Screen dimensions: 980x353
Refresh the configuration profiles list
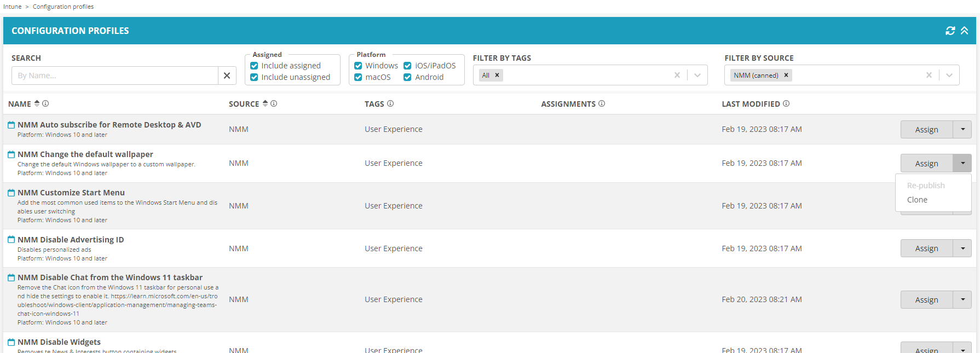(950, 31)
